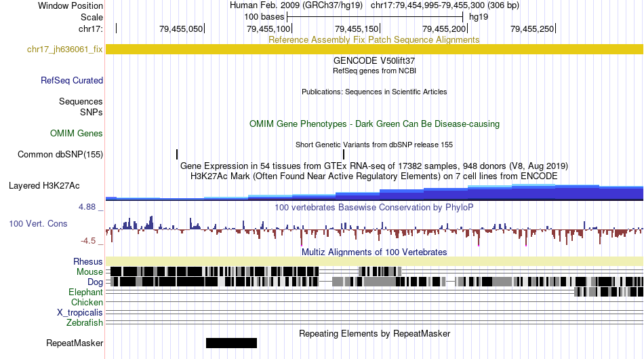Click the 4.88 upper conservation scale value
Viewport: 644px width, 359px height.
click(x=87, y=207)
